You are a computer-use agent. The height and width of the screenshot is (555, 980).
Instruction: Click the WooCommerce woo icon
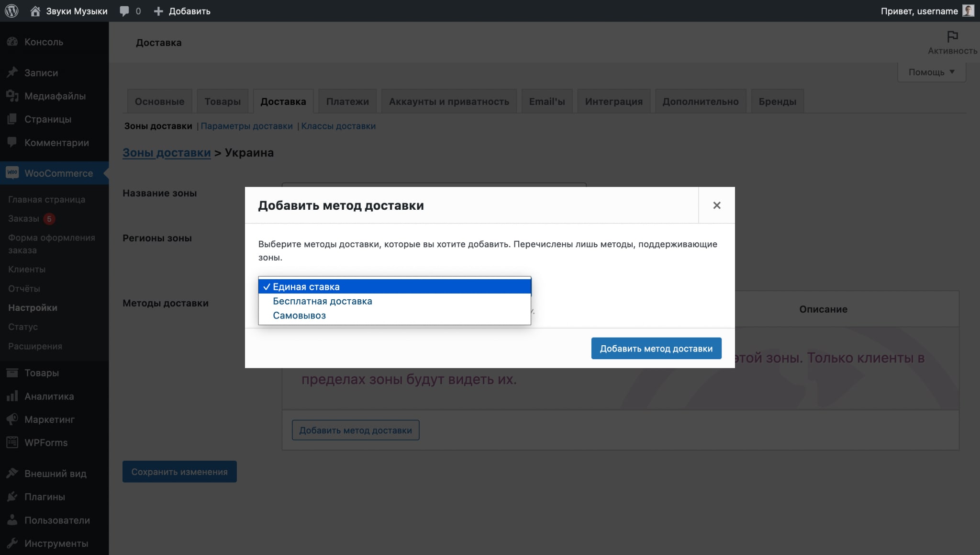coord(12,172)
